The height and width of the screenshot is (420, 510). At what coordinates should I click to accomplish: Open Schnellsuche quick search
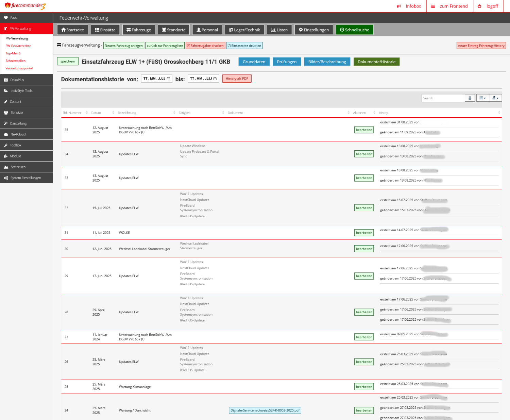coord(354,30)
